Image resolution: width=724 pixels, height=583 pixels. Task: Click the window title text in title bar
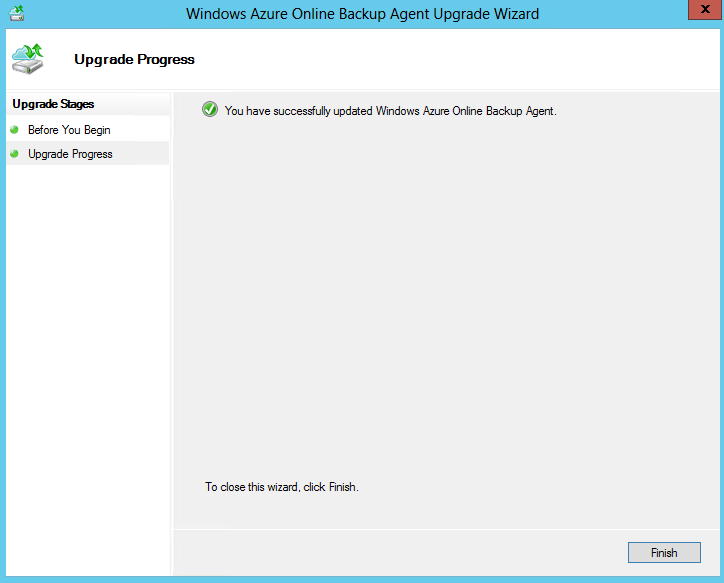[362, 14]
